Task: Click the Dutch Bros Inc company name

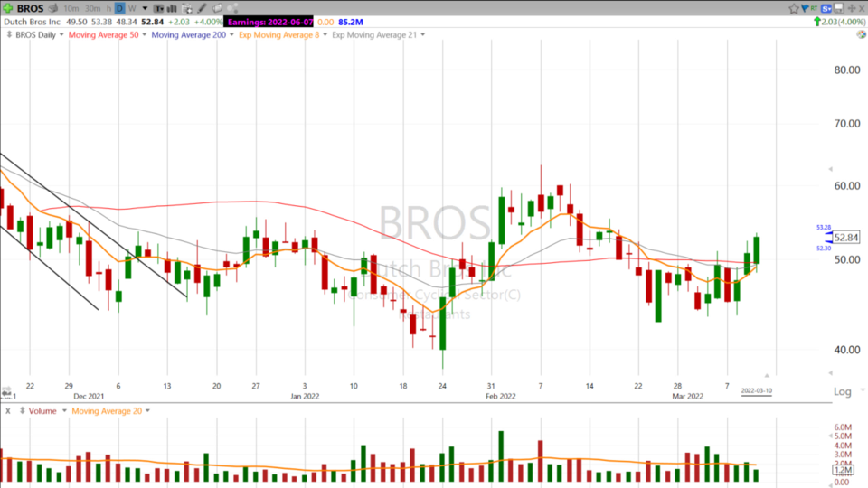Action: click(33, 22)
